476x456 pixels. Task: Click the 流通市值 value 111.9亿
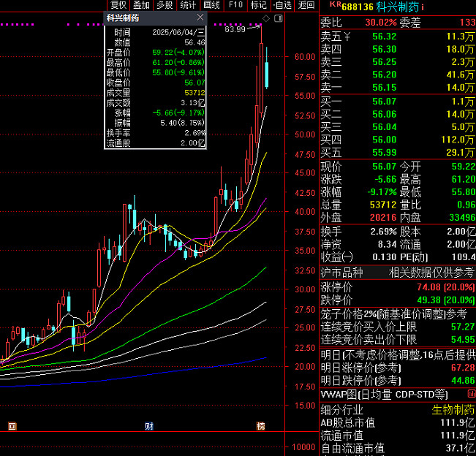pos(458,436)
